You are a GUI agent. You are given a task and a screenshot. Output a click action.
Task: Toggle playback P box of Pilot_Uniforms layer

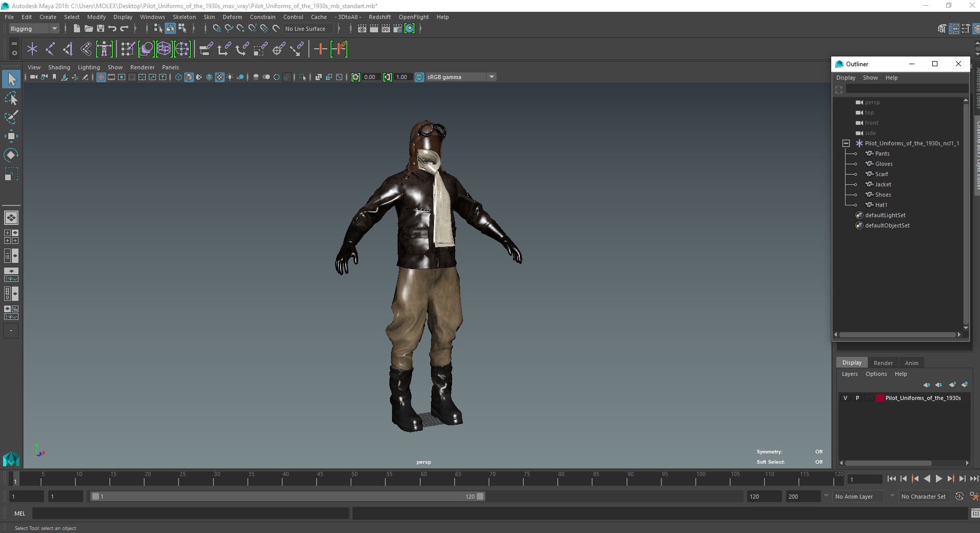coord(857,398)
